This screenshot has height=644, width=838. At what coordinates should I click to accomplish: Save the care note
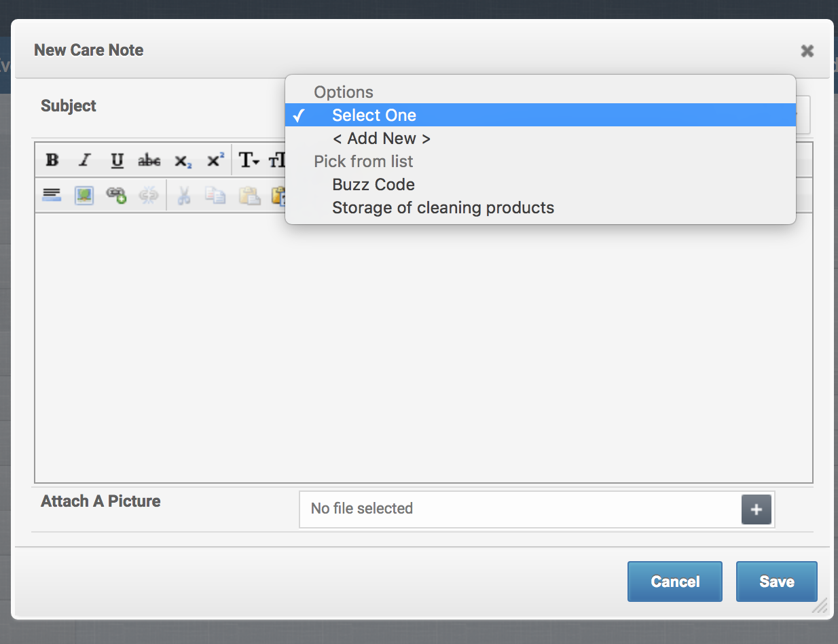point(776,582)
